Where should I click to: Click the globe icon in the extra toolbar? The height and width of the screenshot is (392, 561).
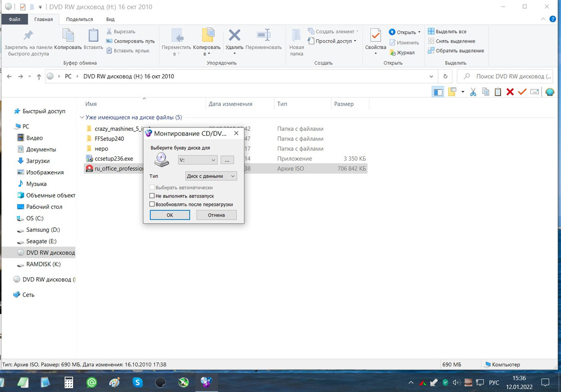click(550, 92)
